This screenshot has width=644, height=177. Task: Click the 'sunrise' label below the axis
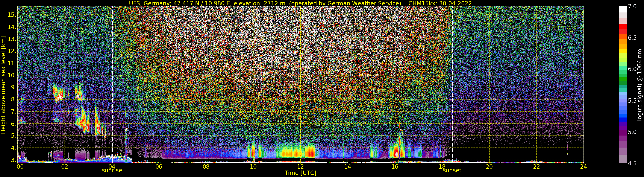pos(112,171)
